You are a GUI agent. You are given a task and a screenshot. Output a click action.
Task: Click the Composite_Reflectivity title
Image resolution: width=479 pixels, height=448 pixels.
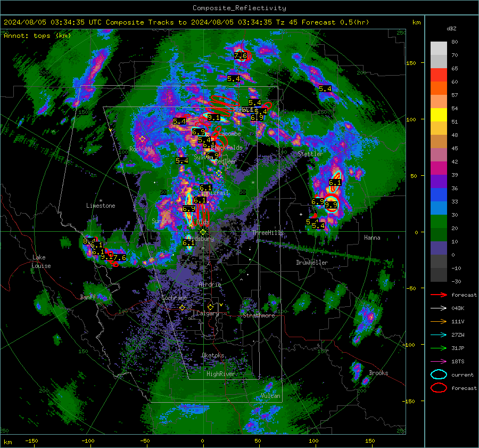(x=240, y=8)
